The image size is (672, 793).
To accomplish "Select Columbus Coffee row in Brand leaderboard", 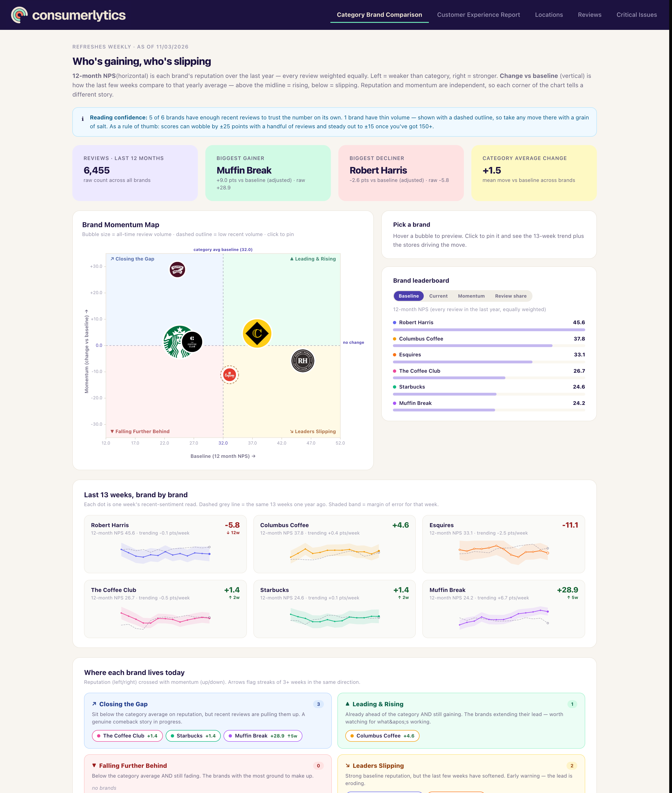I will click(489, 342).
